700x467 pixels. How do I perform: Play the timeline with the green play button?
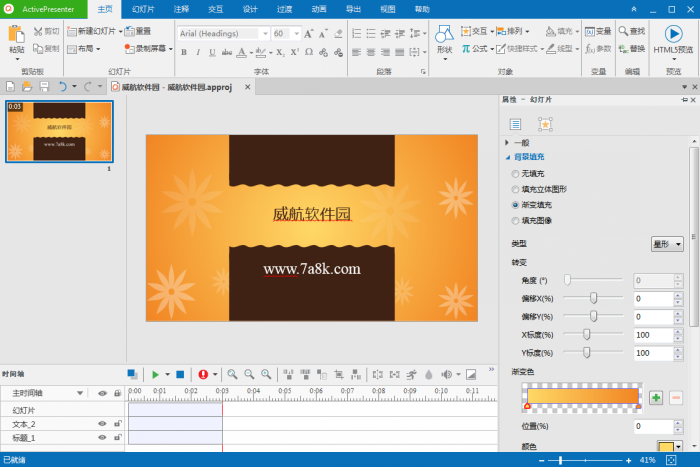155,374
